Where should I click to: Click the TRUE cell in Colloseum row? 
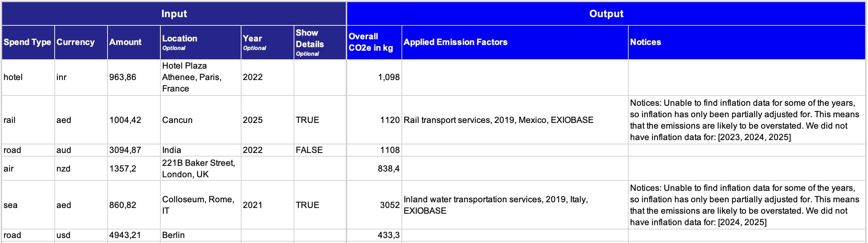pos(320,205)
